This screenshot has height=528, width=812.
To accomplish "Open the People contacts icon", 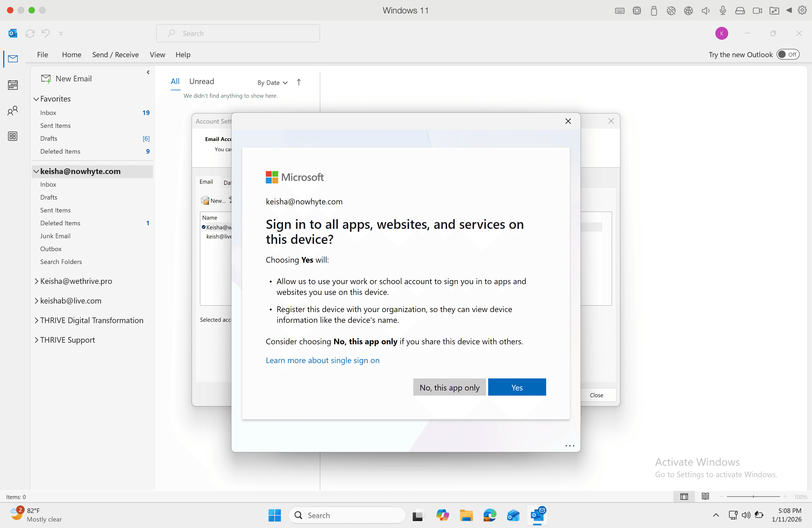I will click(x=13, y=111).
